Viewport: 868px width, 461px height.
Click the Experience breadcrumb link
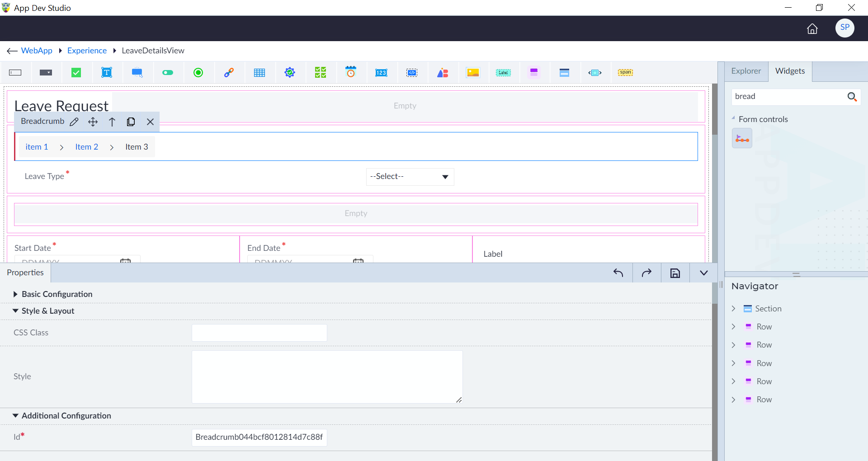point(87,51)
